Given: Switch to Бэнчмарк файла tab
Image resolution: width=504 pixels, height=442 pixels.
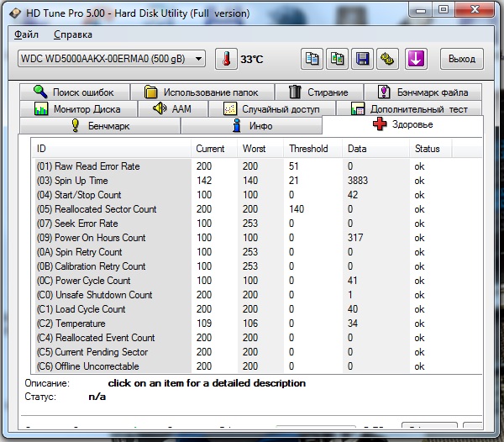Looking at the screenshot, I should tap(423, 92).
